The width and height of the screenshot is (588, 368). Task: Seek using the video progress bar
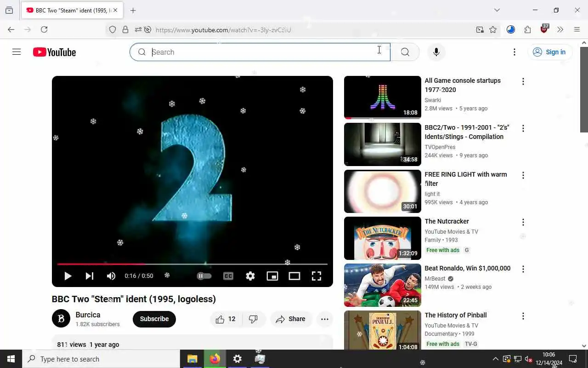[192, 264]
